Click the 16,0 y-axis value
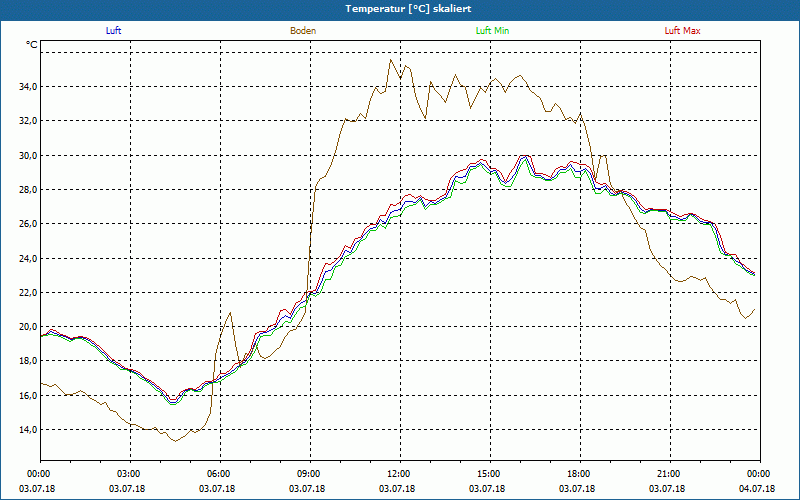This screenshot has width=800, height=500. tap(28, 395)
